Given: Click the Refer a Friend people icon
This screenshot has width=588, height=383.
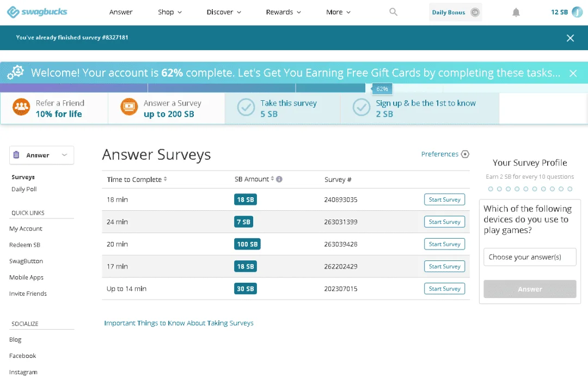Looking at the screenshot, I should pyautogui.click(x=21, y=107).
